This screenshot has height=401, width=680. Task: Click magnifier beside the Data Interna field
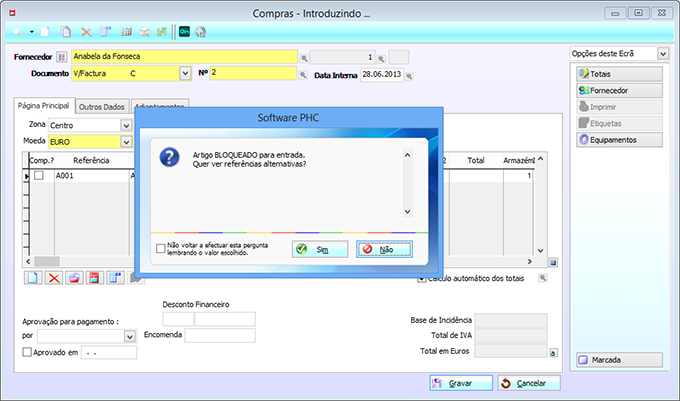[x=409, y=76]
